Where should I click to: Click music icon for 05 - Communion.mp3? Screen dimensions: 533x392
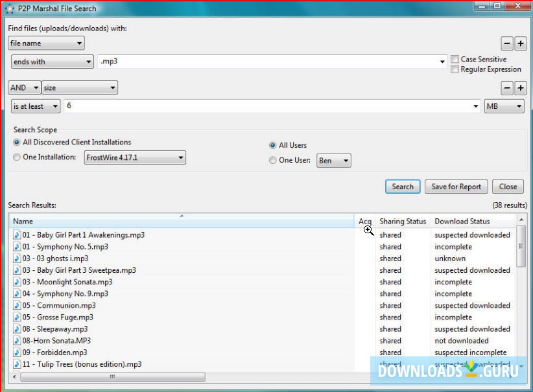[x=17, y=305]
